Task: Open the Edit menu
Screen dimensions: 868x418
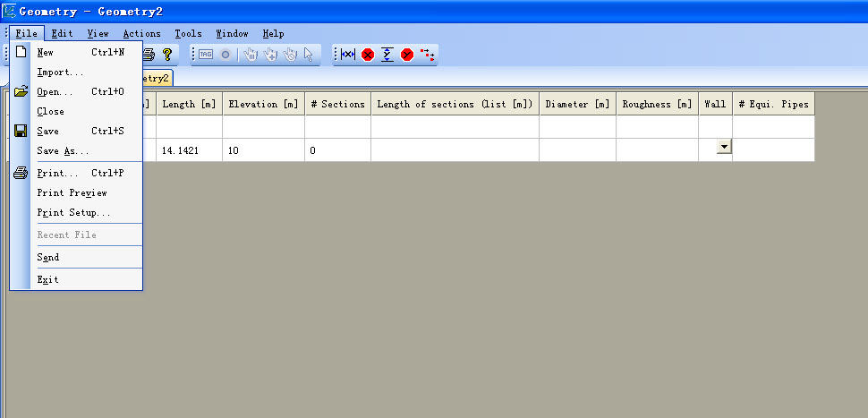Action: [x=62, y=33]
